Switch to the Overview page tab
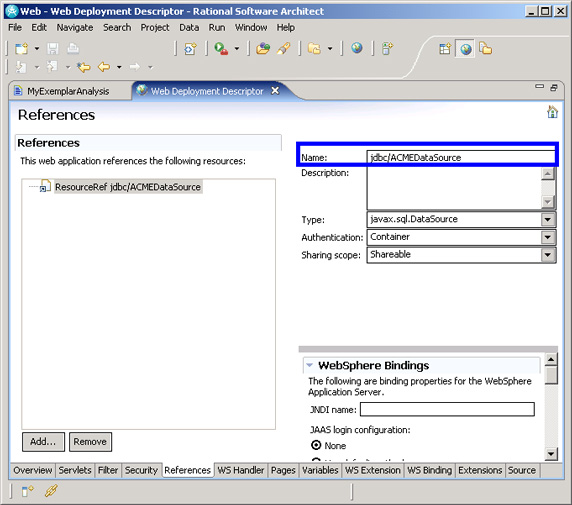572x505 pixels. (33, 470)
